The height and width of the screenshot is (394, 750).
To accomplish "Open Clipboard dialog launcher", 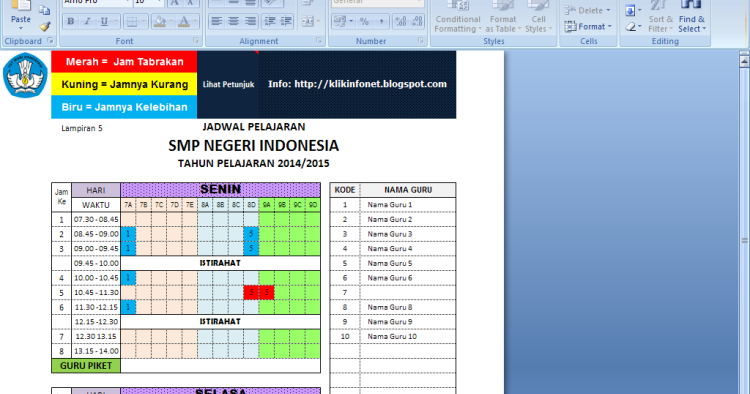I will (x=50, y=41).
